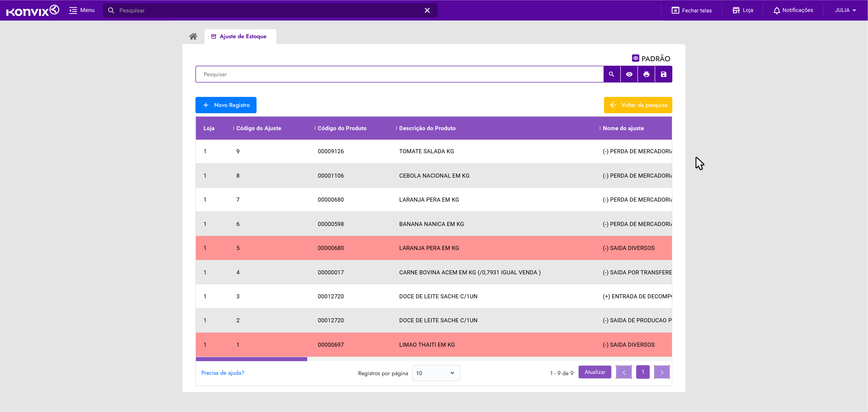Click the Novo Registro button
Viewport: 868px width, 412px height.
coord(226,105)
